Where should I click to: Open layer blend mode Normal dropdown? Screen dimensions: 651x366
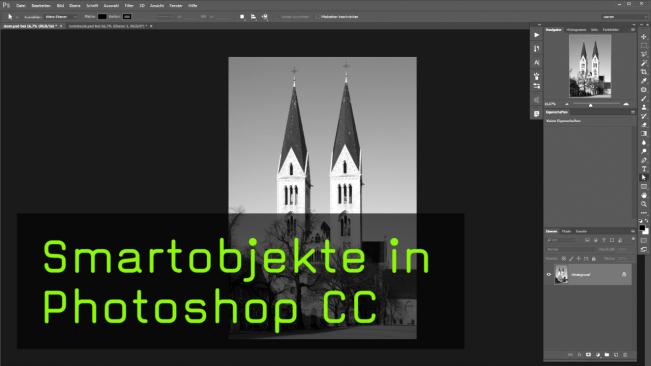click(571, 249)
